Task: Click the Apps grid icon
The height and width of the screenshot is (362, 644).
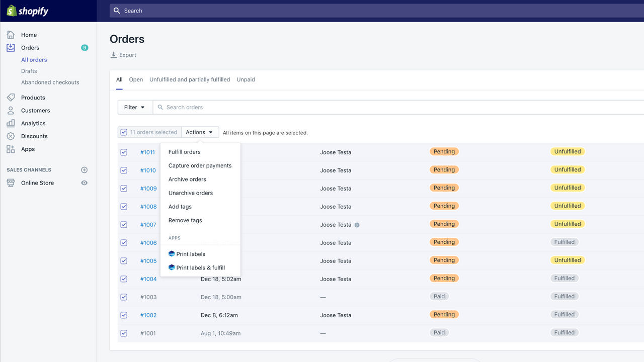Action: click(x=11, y=149)
